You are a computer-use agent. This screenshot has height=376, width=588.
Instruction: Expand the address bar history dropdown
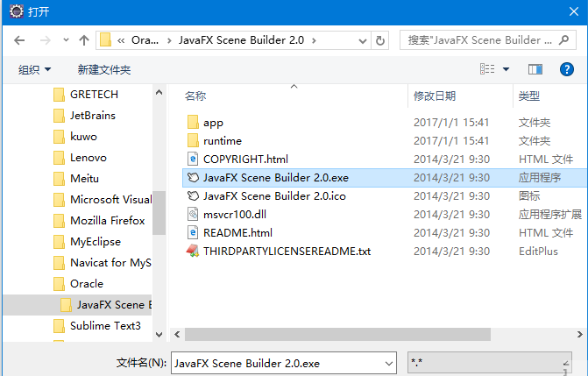click(x=362, y=40)
